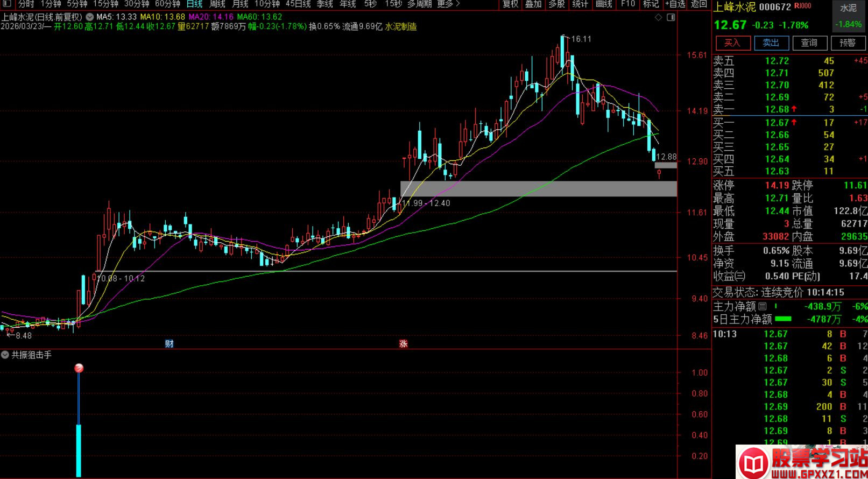Expand 共振狙击手 indicator settings dropdown

coord(5,355)
